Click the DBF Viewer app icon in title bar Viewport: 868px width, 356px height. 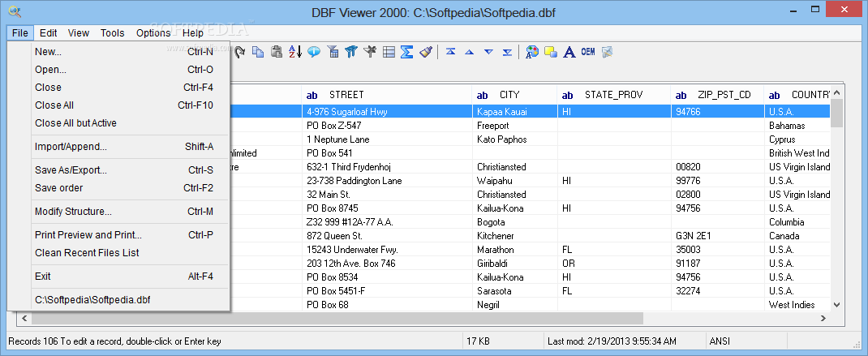[x=15, y=11]
